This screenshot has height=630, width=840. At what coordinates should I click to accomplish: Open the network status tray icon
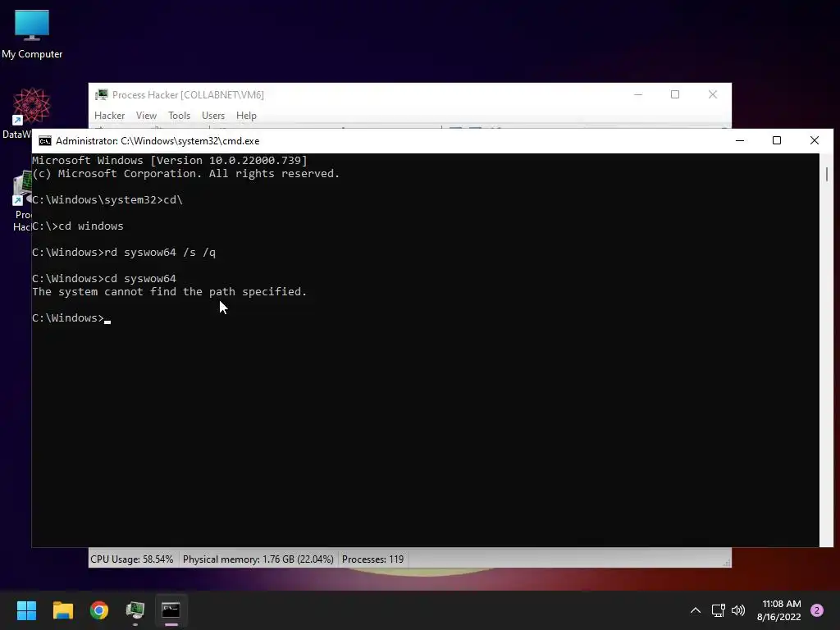coord(718,610)
